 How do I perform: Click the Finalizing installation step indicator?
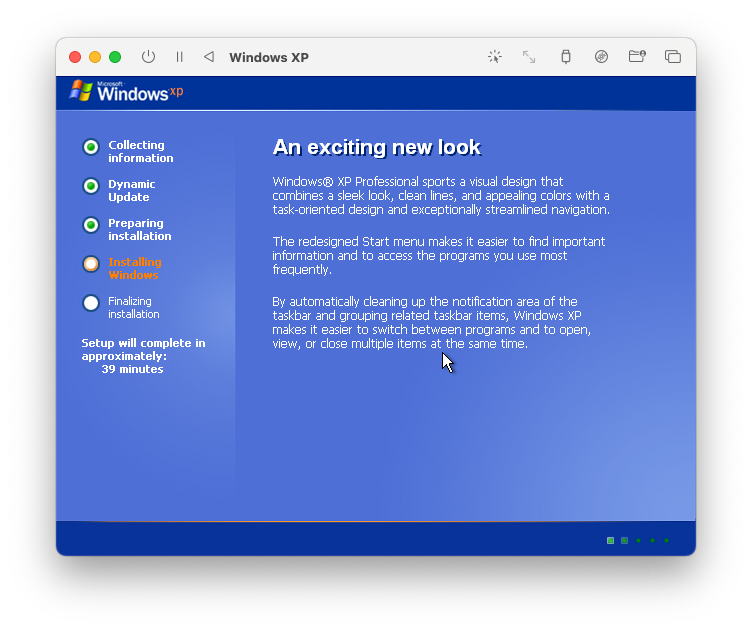click(91, 303)
